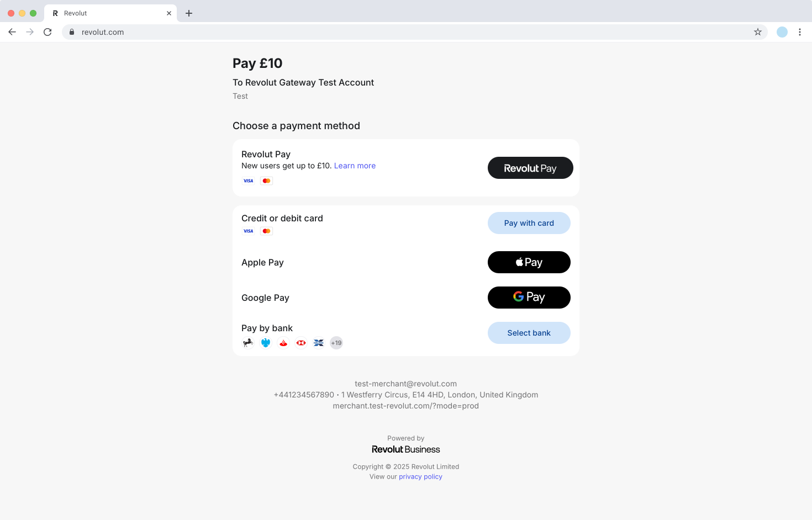Expand the list of 19 more banks
812x520 pixels.
(x=336, y=342)
